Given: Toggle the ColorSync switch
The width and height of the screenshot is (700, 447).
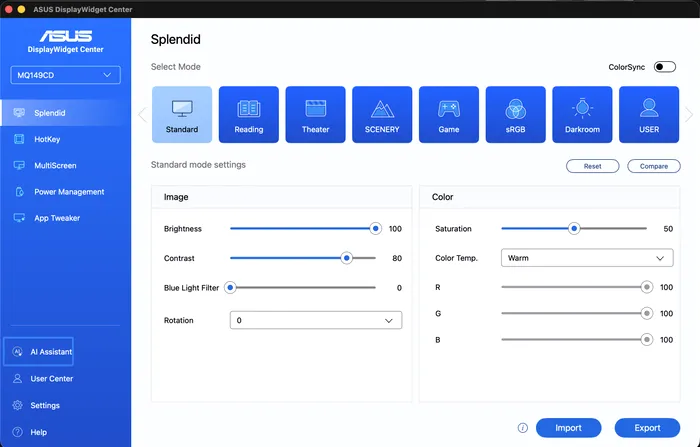Looking at the screenshot, I should tap(665, 67).
